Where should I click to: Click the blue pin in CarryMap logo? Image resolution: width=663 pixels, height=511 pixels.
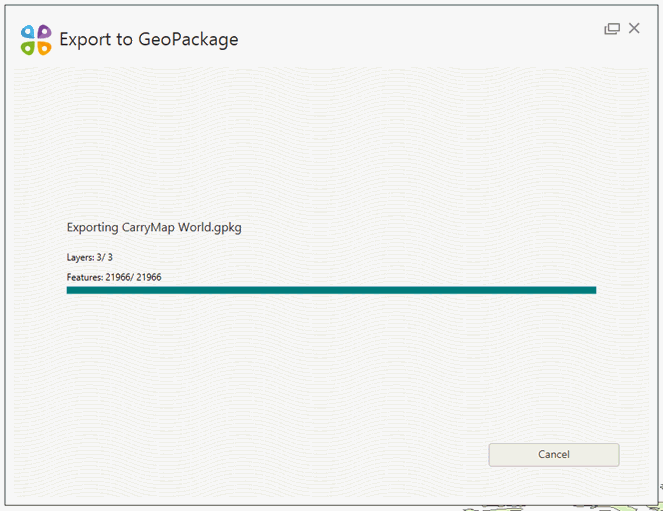28,33
